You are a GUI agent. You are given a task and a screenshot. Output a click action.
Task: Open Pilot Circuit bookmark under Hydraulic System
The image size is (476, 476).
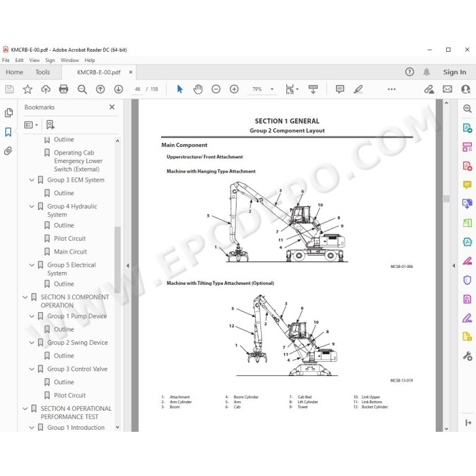(x=70, y=239)
